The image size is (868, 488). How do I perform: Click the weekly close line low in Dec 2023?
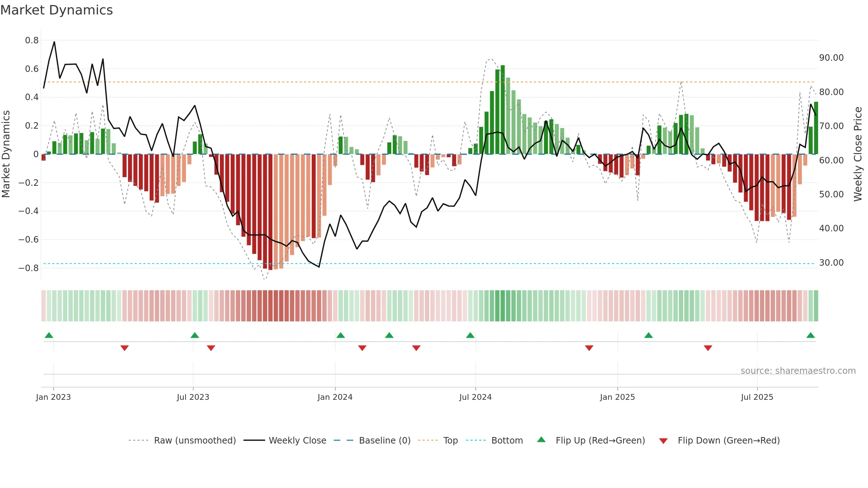319,267
